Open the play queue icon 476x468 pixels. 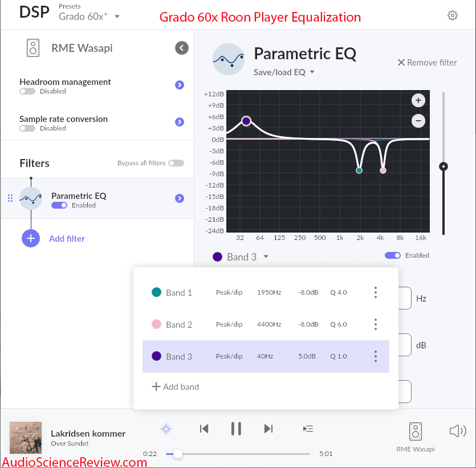pyautogui.click(x=308, y=429)
